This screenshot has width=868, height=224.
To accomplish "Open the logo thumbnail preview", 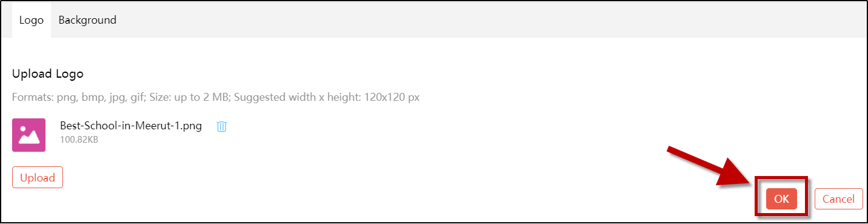I will click(x=28, y=135).
